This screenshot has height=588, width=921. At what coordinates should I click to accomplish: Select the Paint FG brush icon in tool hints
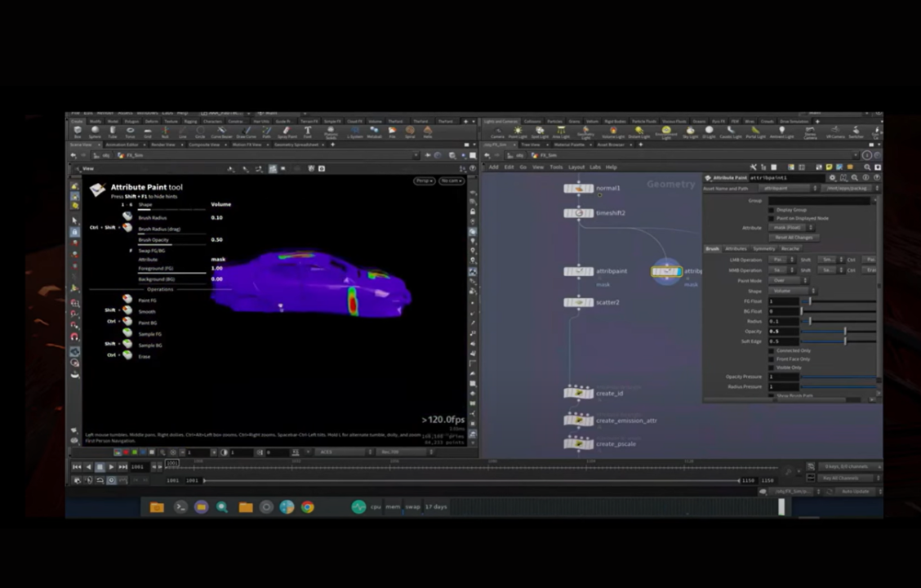pyautogui.click(x=127, y=300)
